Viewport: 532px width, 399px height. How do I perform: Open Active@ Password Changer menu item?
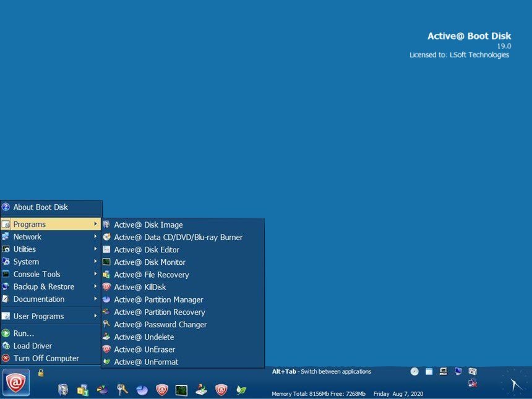[x=160, y=325]
